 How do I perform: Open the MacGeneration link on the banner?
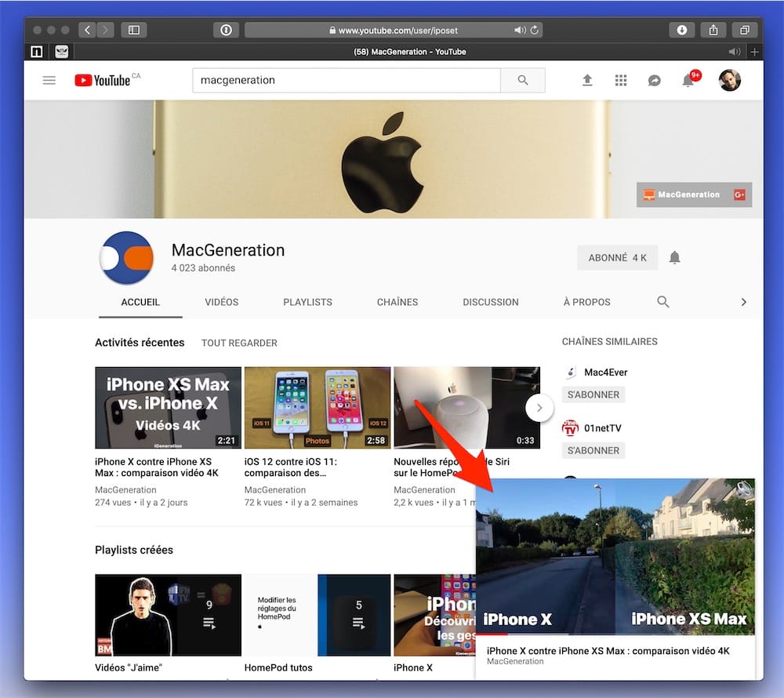coord(681,194)
